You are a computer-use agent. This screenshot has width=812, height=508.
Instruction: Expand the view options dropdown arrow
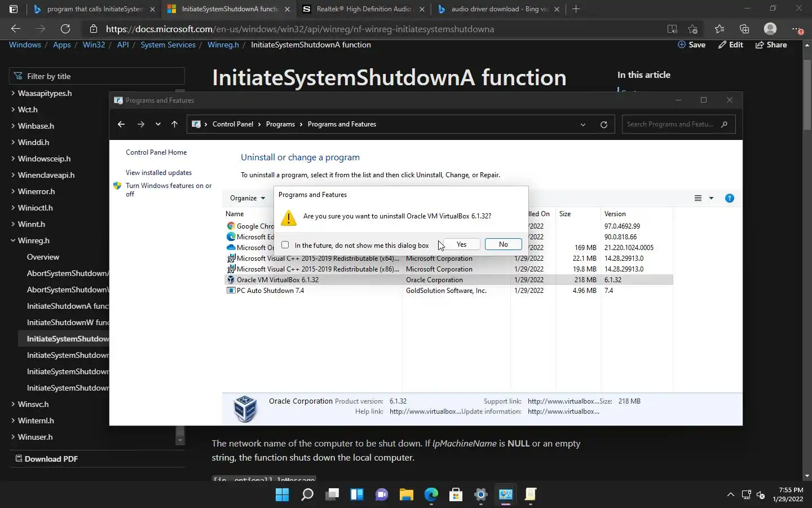(711, 198)
